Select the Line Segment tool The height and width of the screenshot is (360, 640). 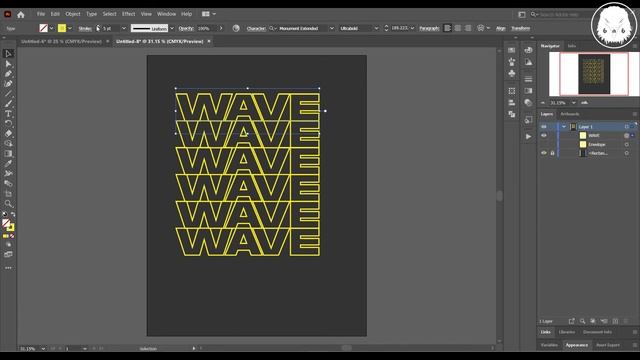pyautogui.click(x=8, y=93)
